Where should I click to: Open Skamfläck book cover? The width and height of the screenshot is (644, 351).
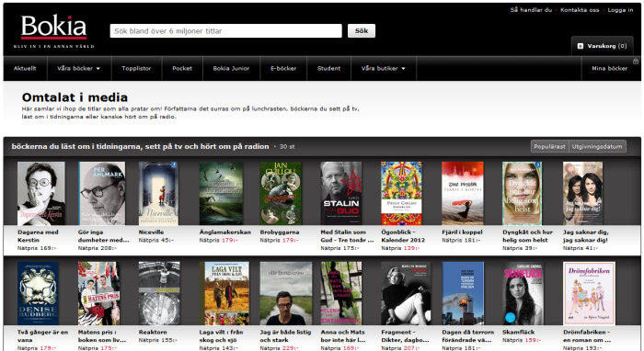click(x=523, y=293)
